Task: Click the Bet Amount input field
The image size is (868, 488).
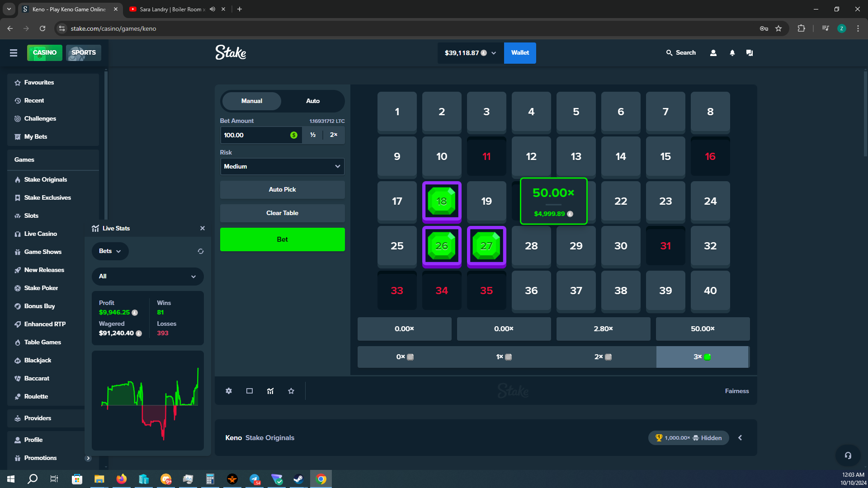Action: (x=255, y=135)
